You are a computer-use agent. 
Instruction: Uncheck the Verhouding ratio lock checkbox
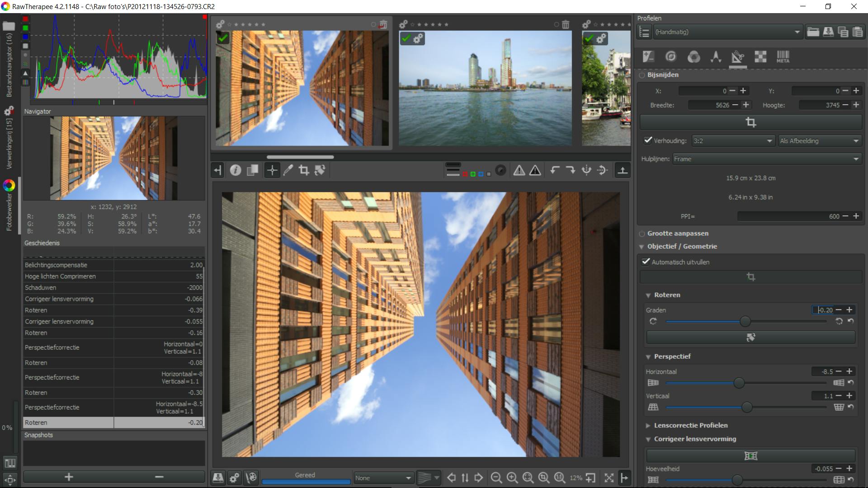(x=648, y=141)
